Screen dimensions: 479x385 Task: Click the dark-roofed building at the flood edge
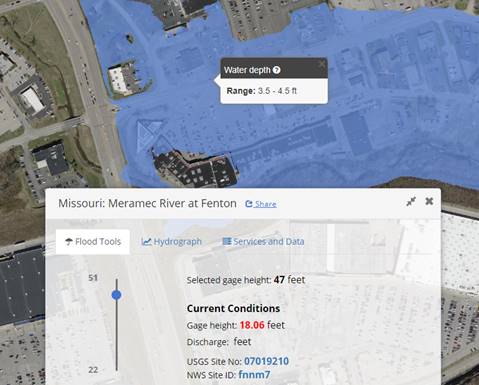[195, 169]
